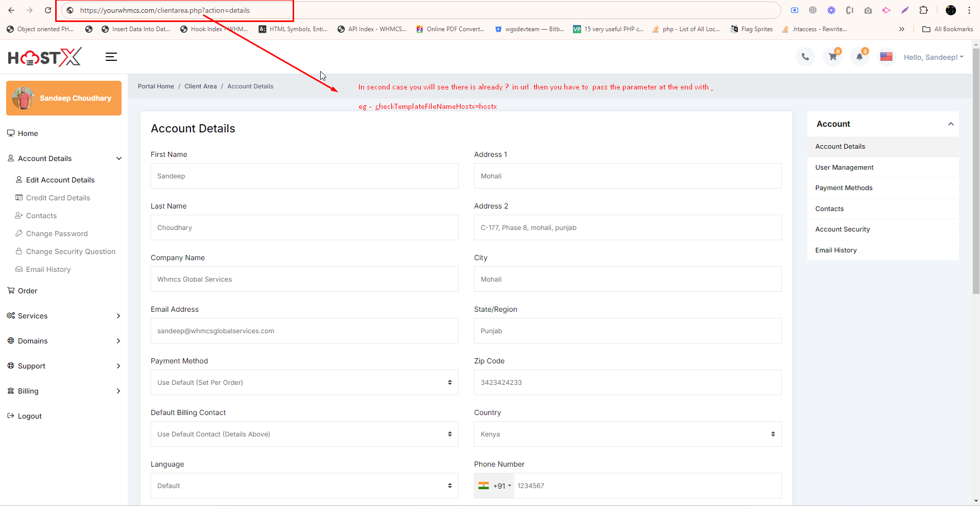The image size is (980, 506).
Task: Select User Management in Account panel
Action: [x=844, y=167]
